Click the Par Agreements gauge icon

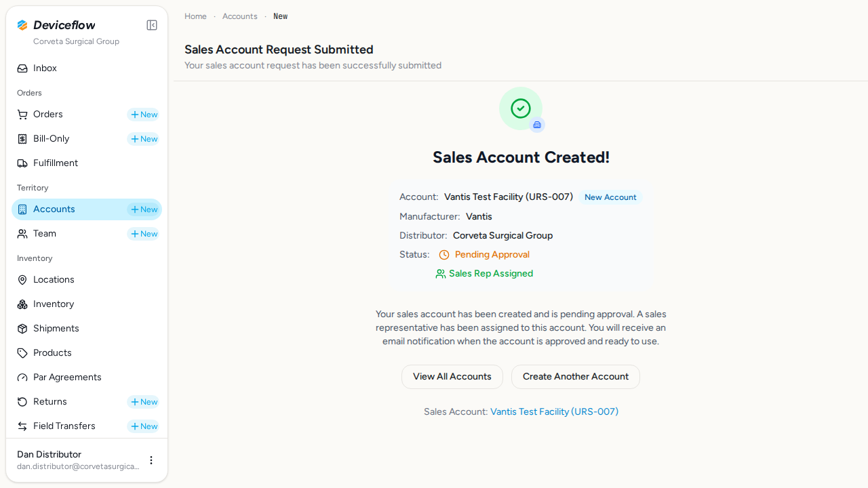point(22,378)
